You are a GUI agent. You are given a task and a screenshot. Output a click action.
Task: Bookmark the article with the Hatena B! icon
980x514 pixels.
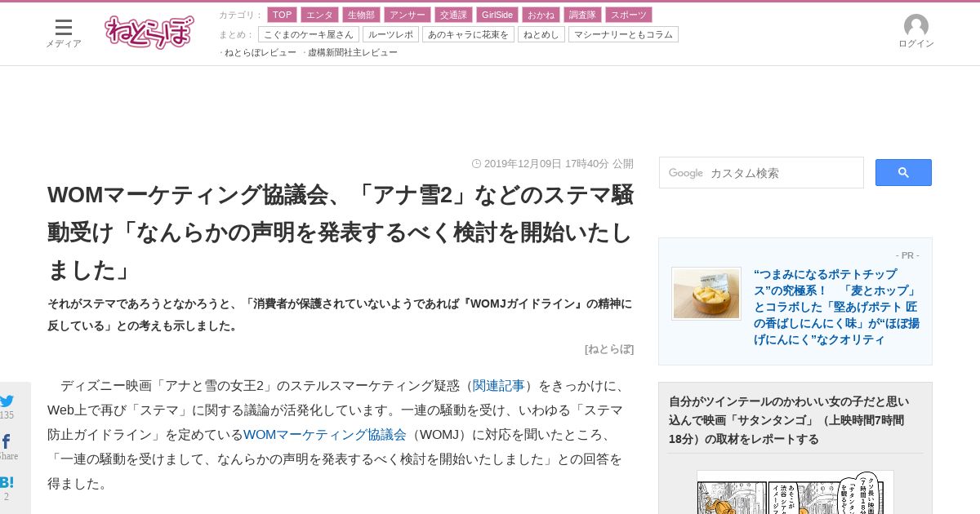pyautogui.click(x=7, y=482)
